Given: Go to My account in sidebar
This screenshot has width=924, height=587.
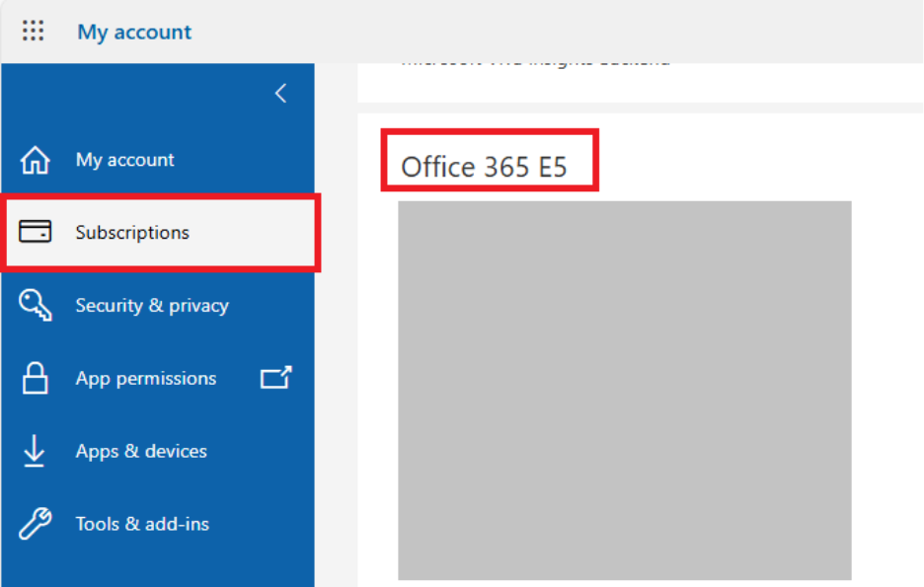Looking at the screenshot, I should 125,160.
